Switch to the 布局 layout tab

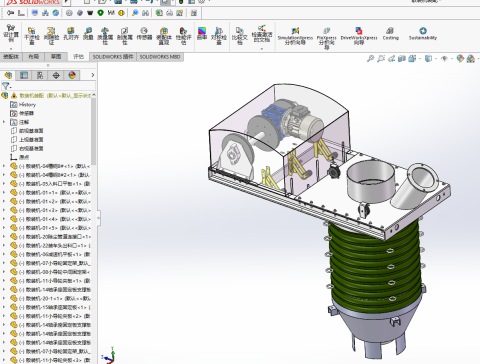tap(34, 57)
